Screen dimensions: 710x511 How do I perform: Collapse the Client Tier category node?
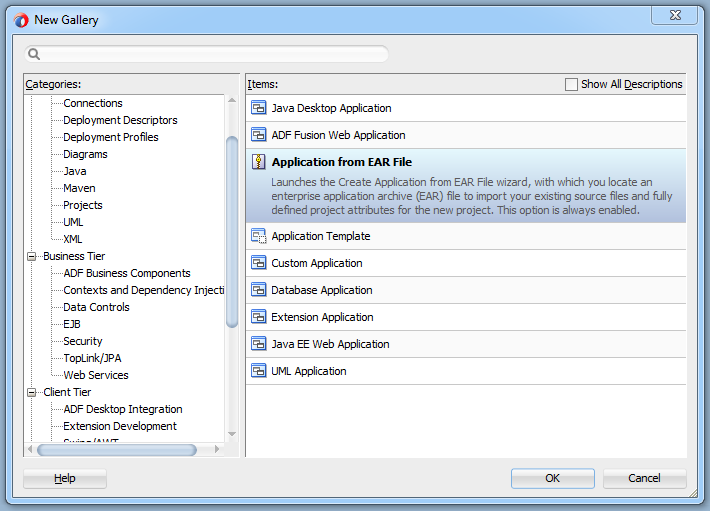[31, 392]
